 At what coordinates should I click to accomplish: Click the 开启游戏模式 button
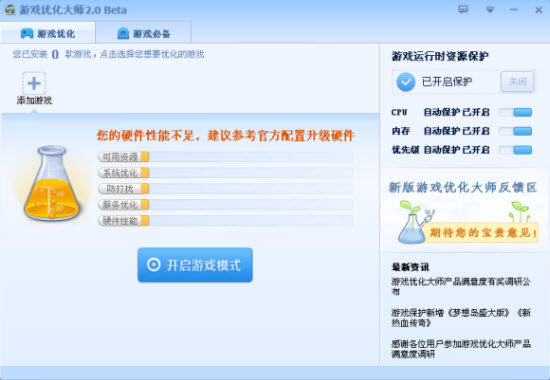point(195,265)
